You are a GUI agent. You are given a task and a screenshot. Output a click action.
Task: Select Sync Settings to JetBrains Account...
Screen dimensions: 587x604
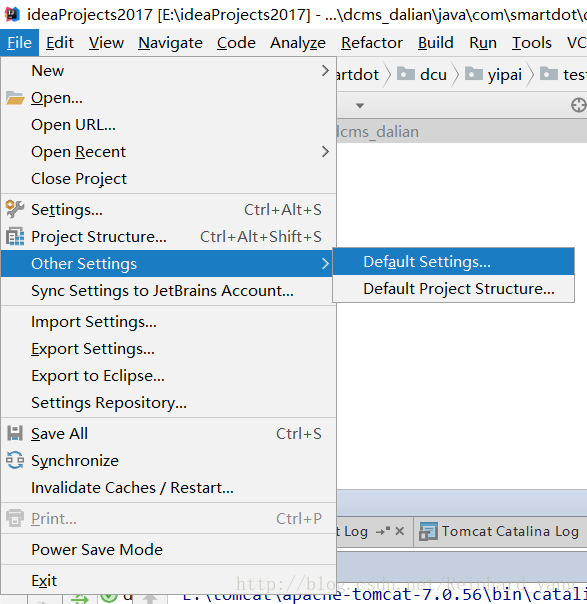(x=168, y=290)
